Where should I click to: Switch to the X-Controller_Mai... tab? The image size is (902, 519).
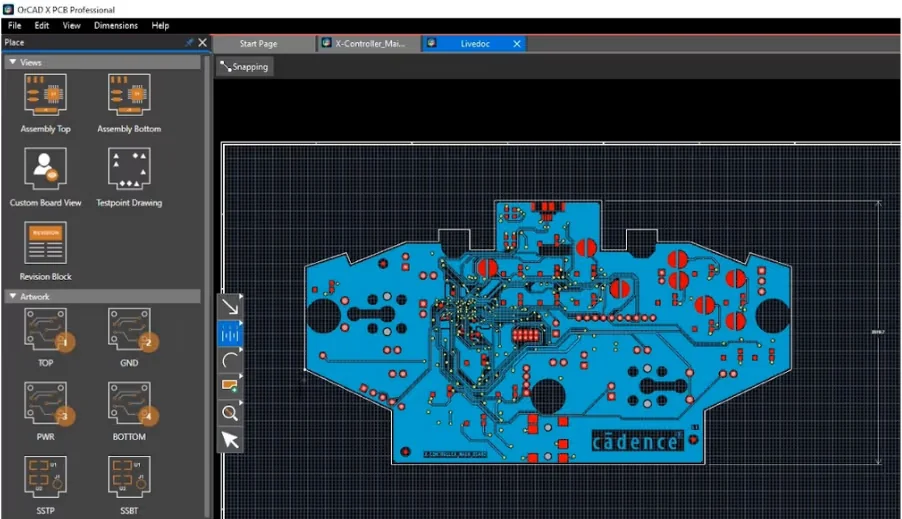(370, 44)
